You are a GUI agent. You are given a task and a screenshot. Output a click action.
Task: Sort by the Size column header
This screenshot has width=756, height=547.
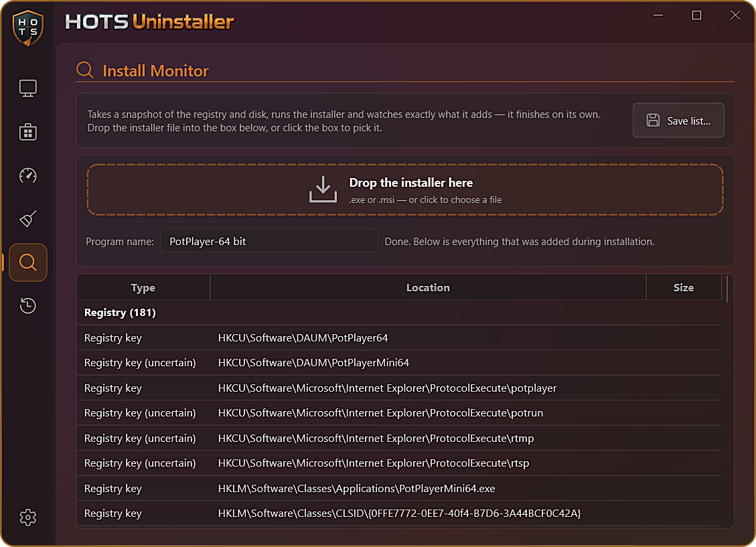coord(684,287)
